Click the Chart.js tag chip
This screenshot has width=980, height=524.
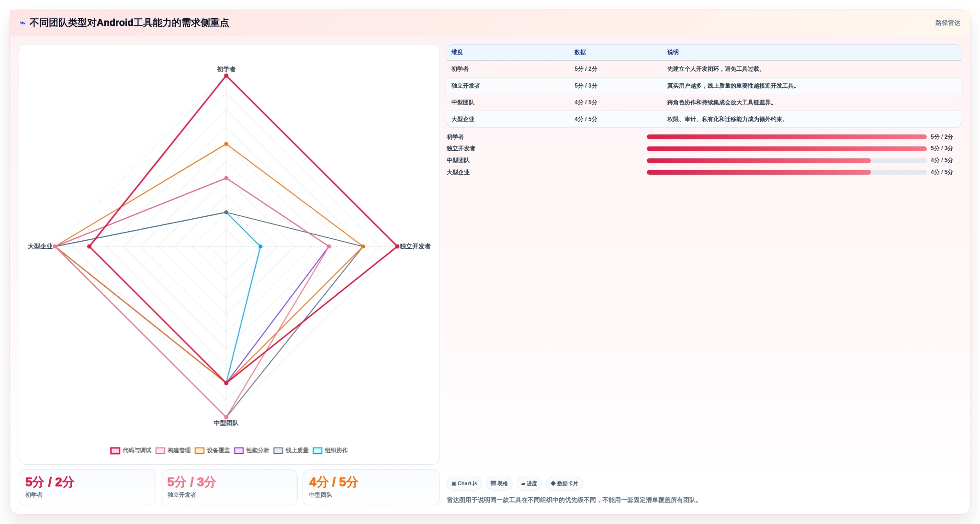click(464, 484)
